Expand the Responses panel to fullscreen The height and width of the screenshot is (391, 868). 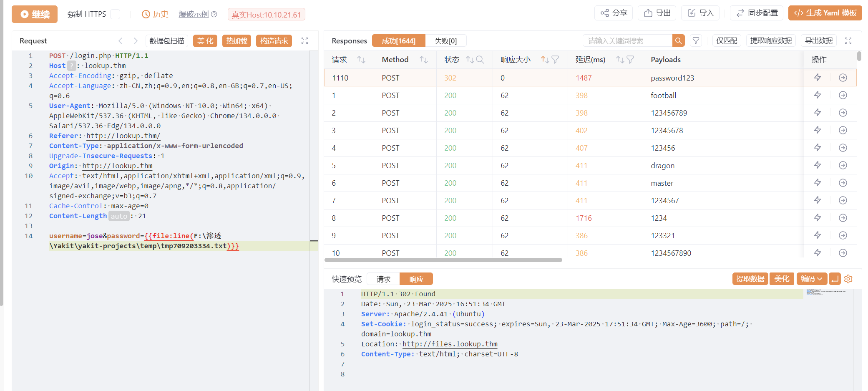pyautogui.click(x=848, y=41)
